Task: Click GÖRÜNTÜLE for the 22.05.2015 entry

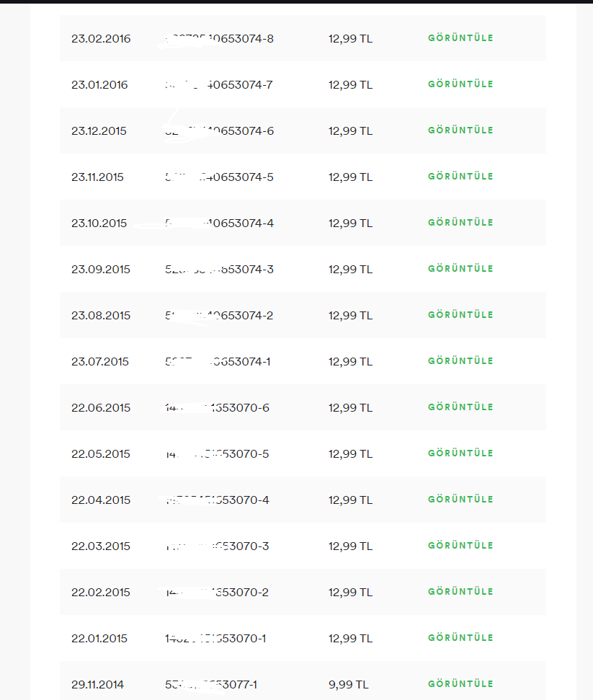Action: tap(460, 453)
